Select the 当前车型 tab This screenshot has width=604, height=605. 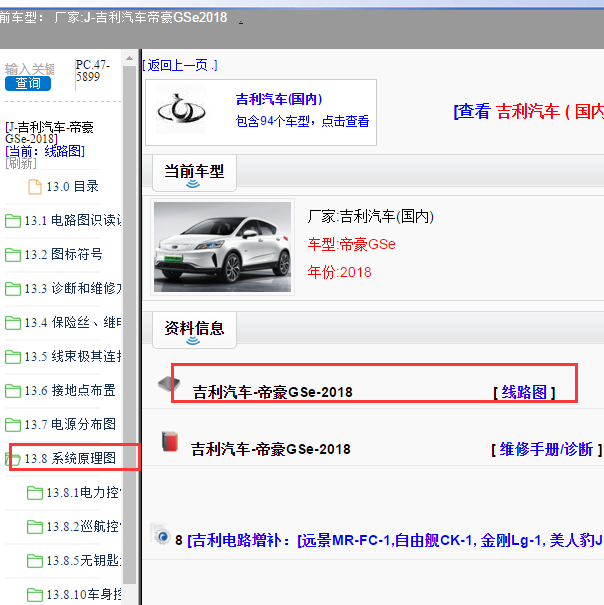[194, 172]
